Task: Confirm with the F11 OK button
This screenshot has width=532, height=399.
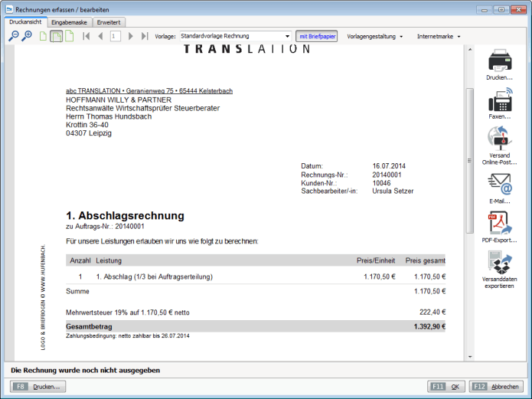Action: coord(446,387)
